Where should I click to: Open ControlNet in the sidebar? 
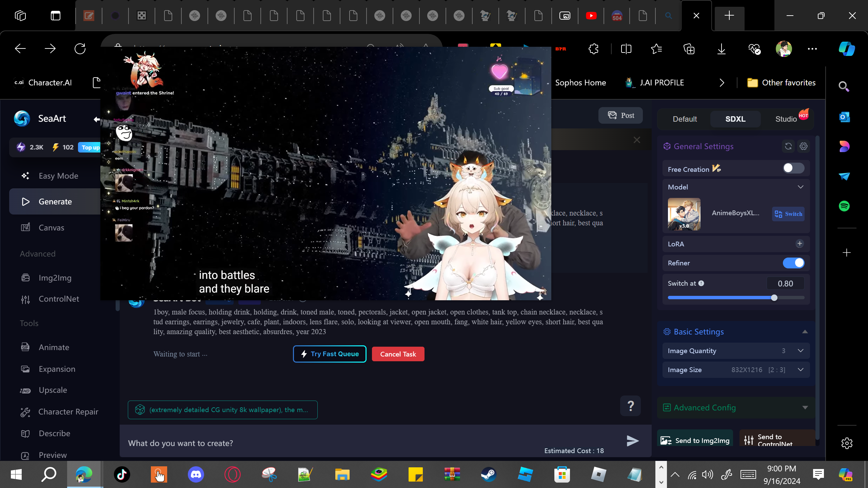(x=59, y=299)
